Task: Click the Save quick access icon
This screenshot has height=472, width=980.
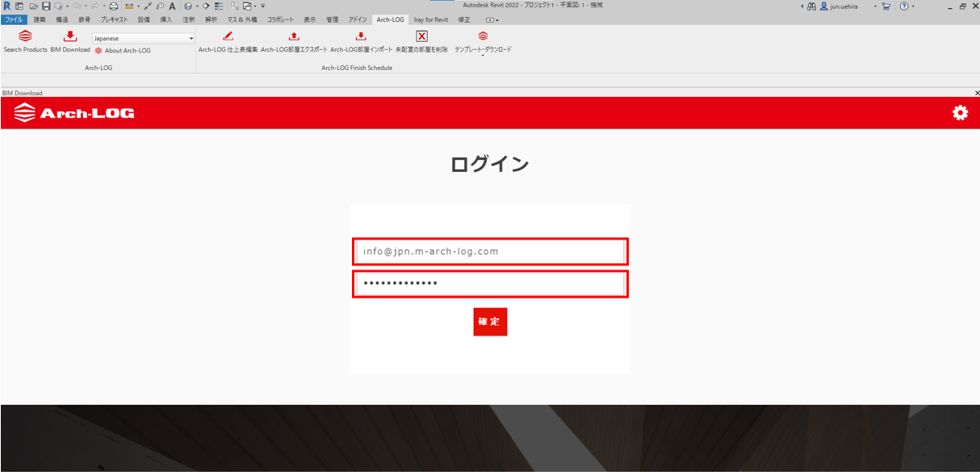Action: (46, 6)
